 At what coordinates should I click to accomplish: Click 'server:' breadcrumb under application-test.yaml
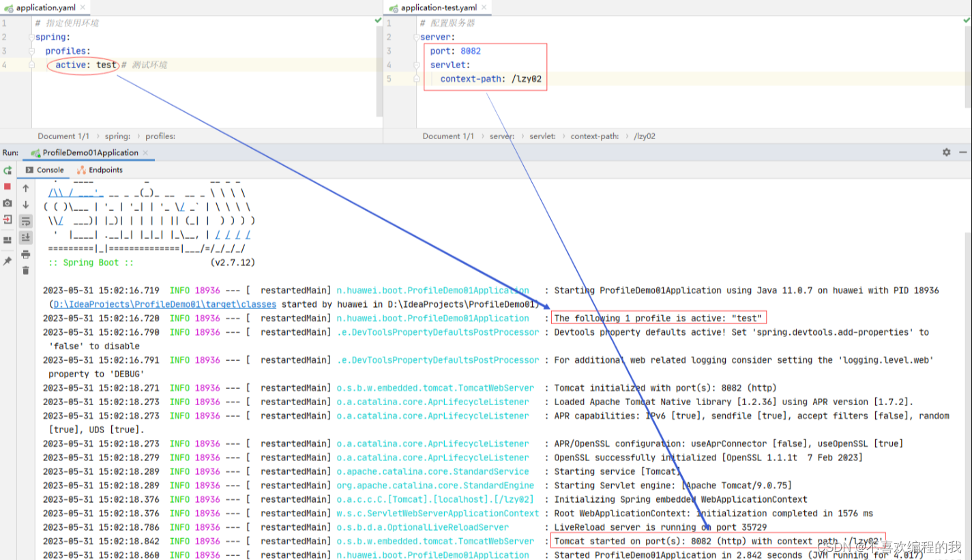[x=502, y=136]
